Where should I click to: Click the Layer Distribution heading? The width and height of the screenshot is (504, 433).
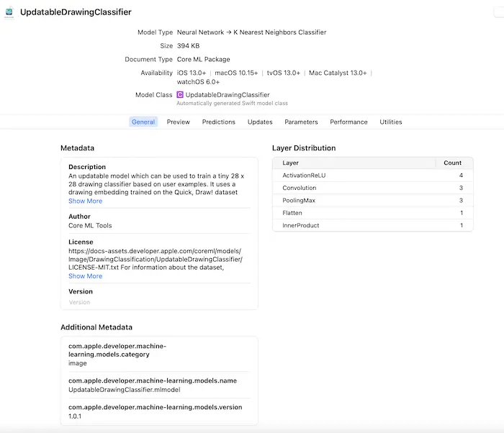(x=304, y=148)
